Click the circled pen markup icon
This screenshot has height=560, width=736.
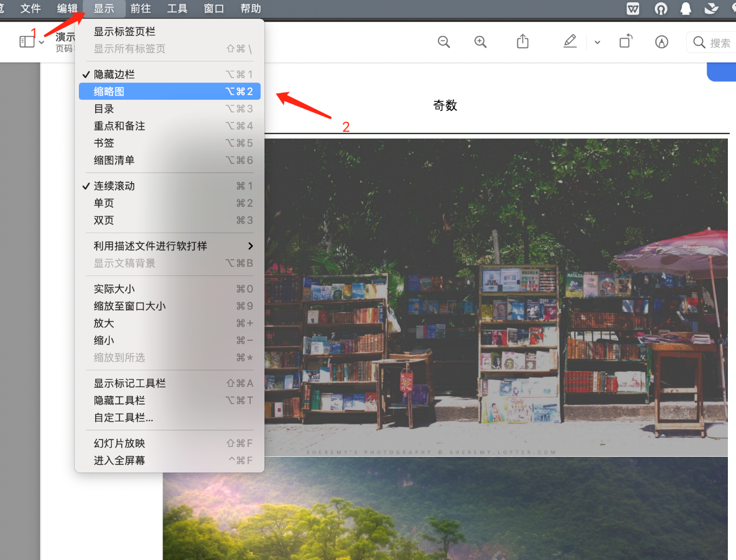[x=661, y=42]
